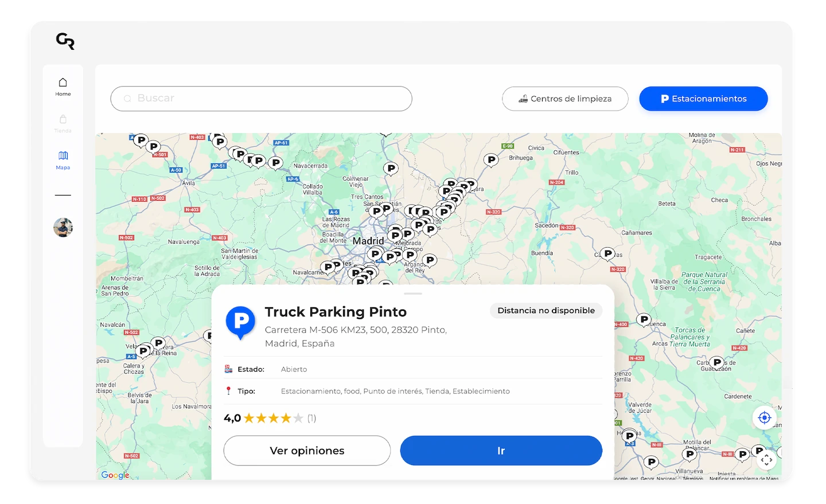Image resolution: width=826 pixels, height=504 pixels.
Task: Select parking marker near Cañamares
Action: pyautogui.click(x=607, y=253)
